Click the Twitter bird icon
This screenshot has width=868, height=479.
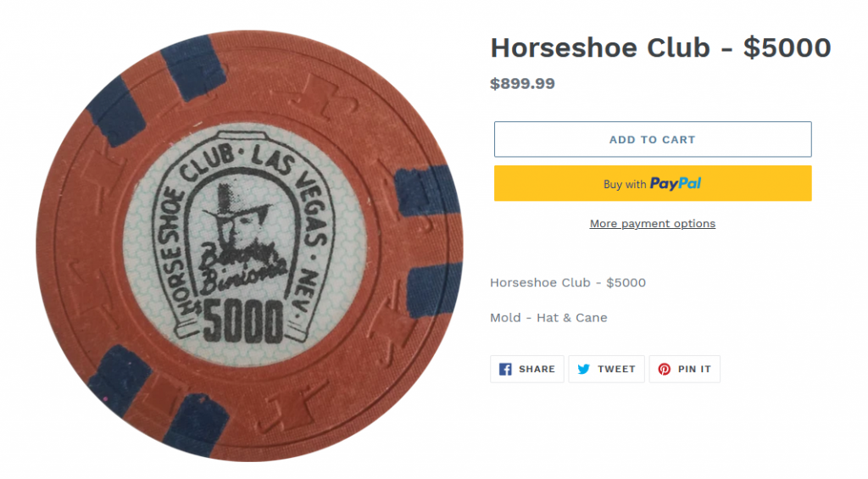pos(584,370)
